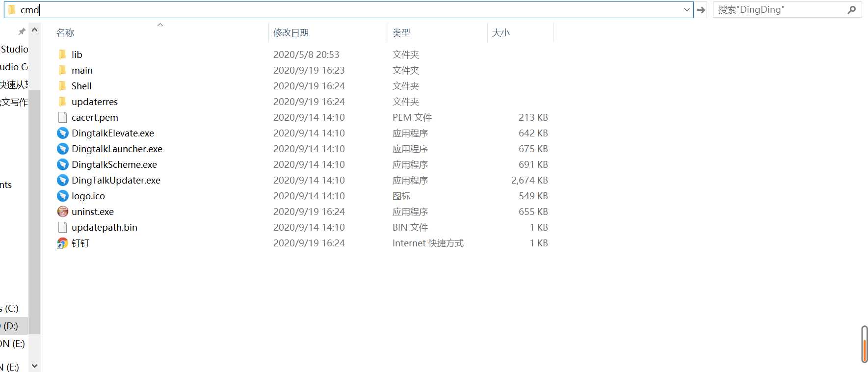Click the 213 KB size value
The width and height of the screenshot is (868, 372).
pyautogui.click(x=533, y=117)
